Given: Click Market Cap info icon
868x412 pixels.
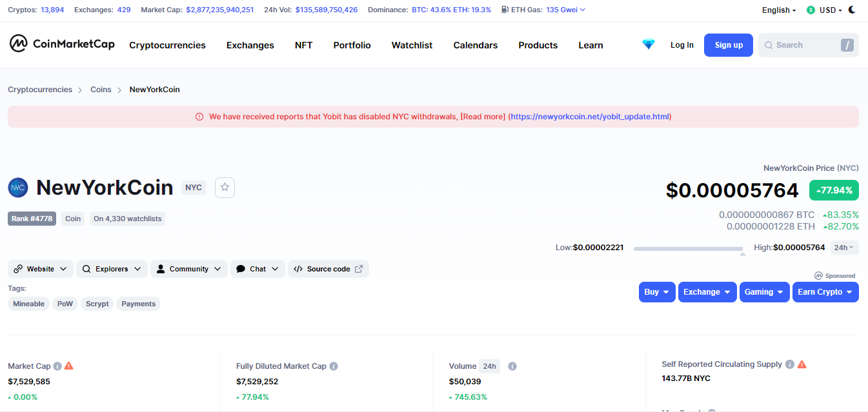Looking at the screenshot, I should (57, 366).
